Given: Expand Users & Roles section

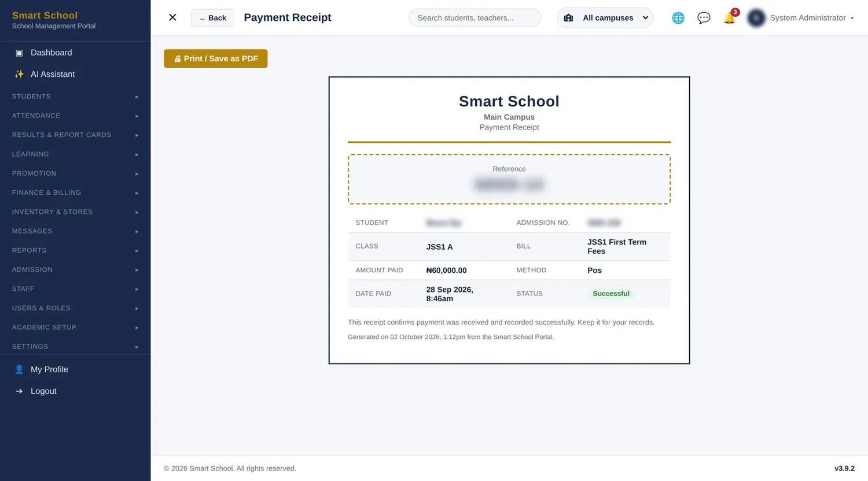Looking at the screenshot, I should click(75, 308).
